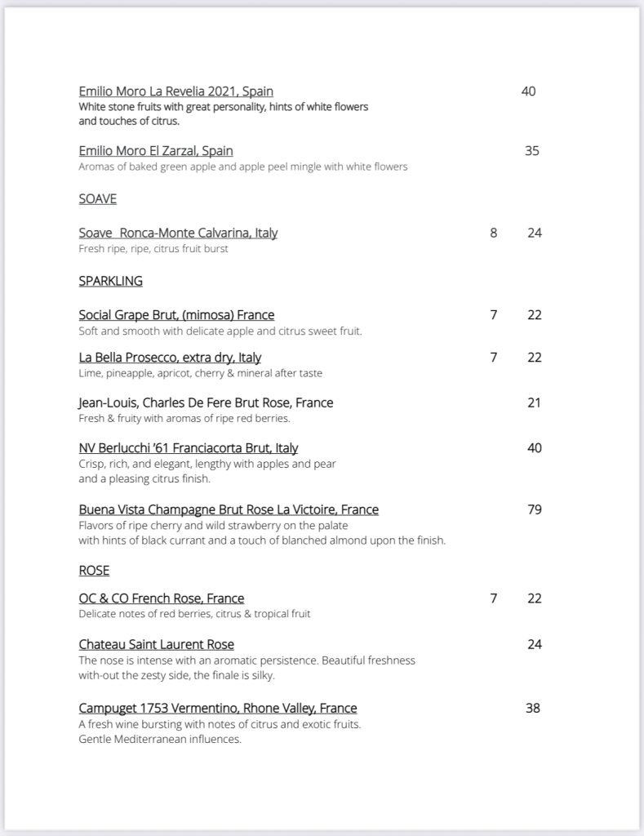This screenshot has height=836, width=644.
Task: Click the SOAVE section heading
Action: 99,198
